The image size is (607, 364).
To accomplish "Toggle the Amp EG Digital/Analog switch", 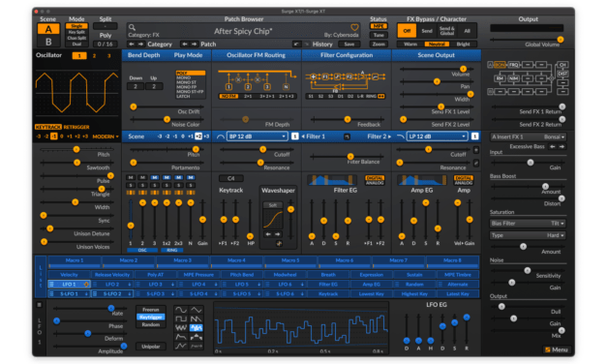I will coord(464,180).
